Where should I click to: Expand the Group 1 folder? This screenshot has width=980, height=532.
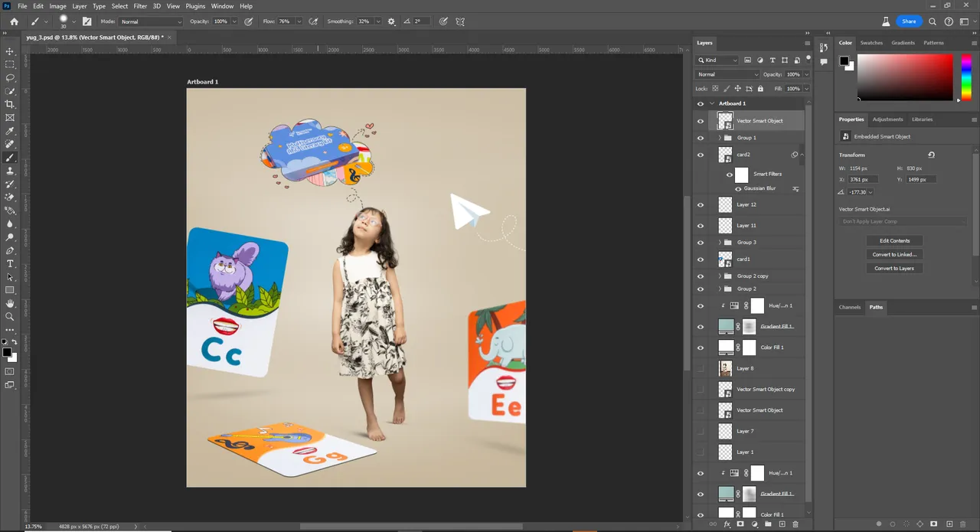pyautogui.click(x=720, y=138)
